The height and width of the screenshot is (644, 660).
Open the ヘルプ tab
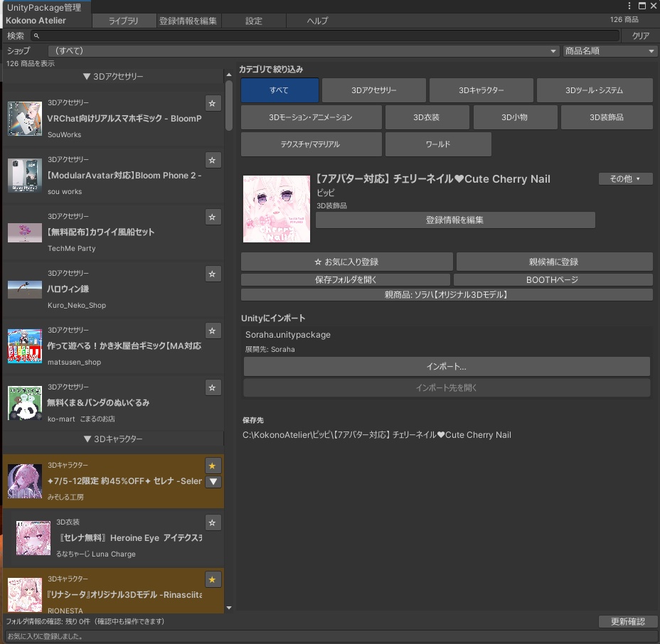coord(318,21)
